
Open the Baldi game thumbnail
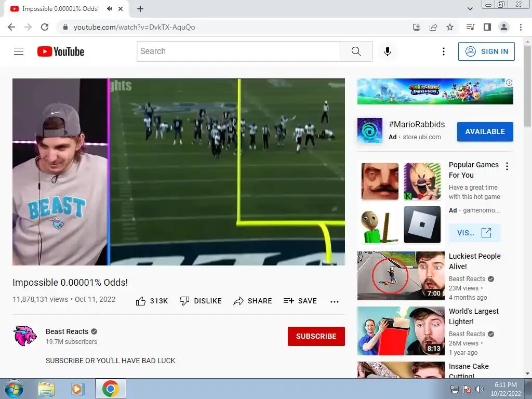380,224
